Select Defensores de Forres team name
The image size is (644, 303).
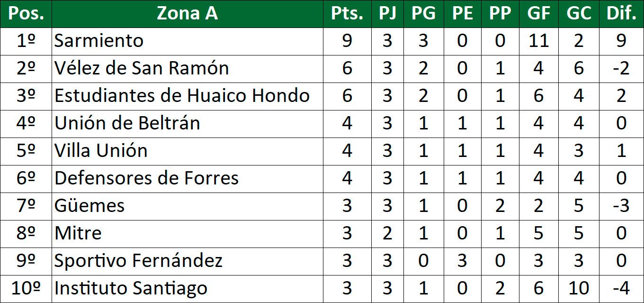click(x=146, y=178)
